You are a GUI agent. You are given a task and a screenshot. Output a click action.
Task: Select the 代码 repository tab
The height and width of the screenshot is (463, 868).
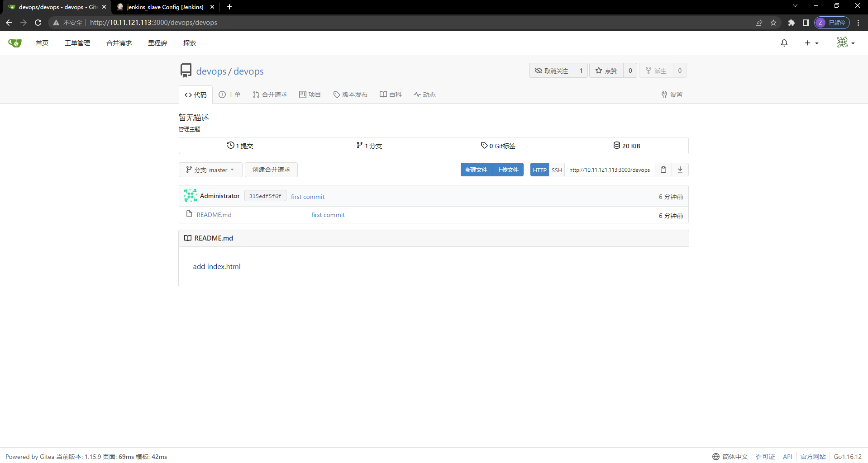196,94
